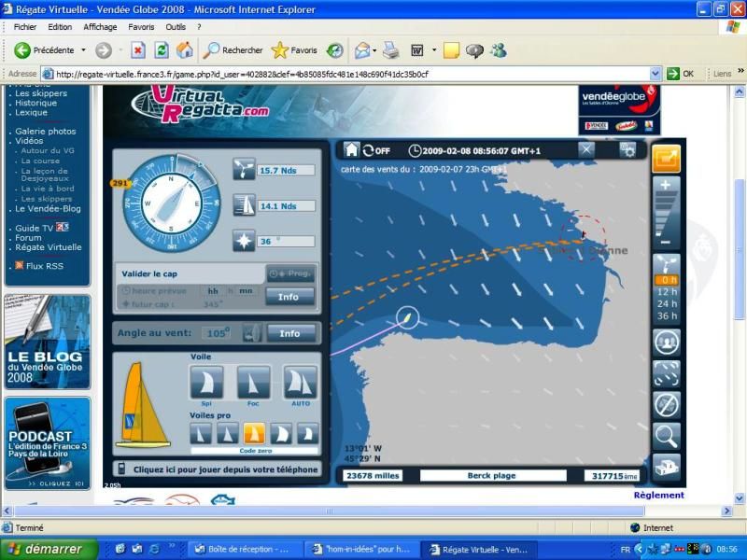
Task: Click the map home icon
Action: (x=351, y=150)
